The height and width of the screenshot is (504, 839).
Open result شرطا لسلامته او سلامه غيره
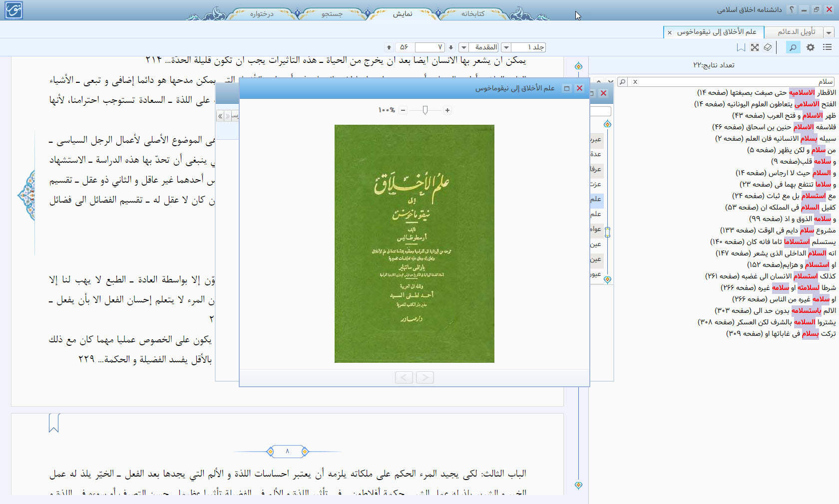tap(778, 288)
